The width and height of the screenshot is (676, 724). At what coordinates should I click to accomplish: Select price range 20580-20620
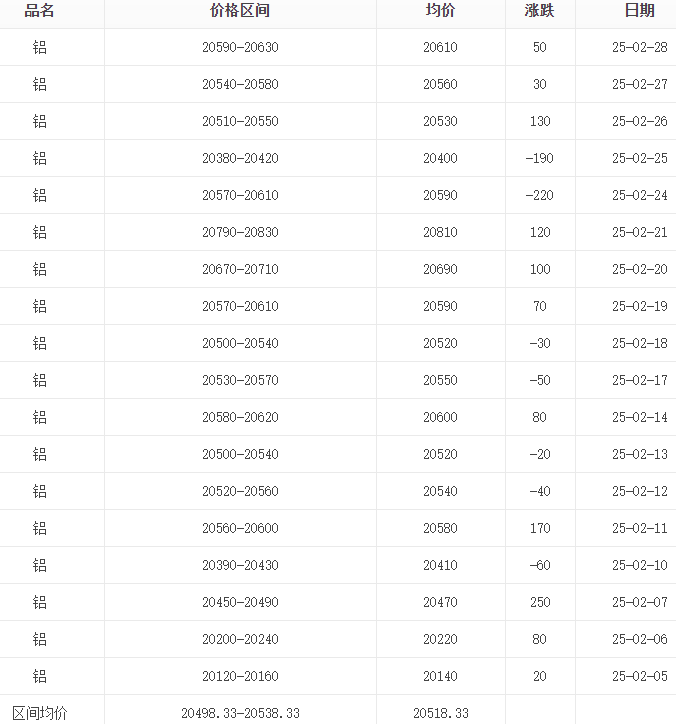pyautogui.click(x=240, y=418)
